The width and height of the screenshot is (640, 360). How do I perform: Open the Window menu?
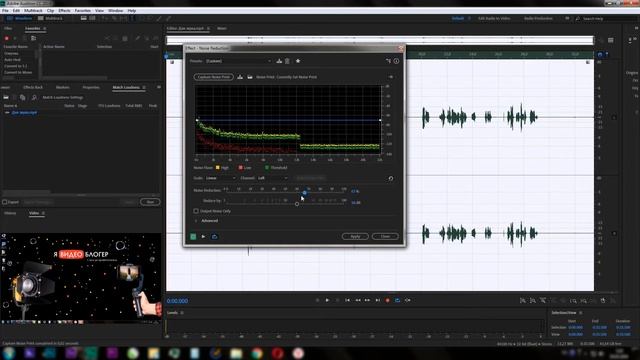tap(116, 11)
